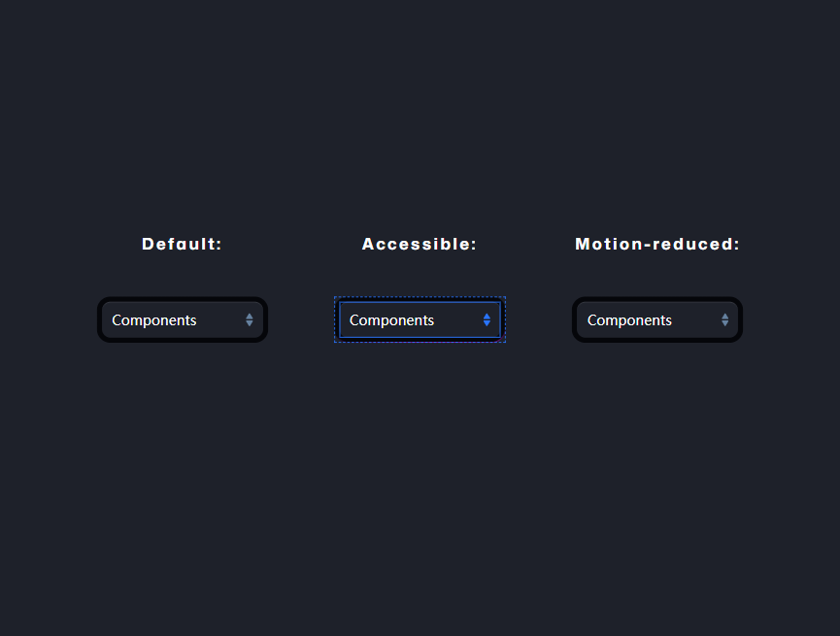This screenshot has height=636, width=840.
Task: Click the up arrow in Default select
Action: (250, 317)
